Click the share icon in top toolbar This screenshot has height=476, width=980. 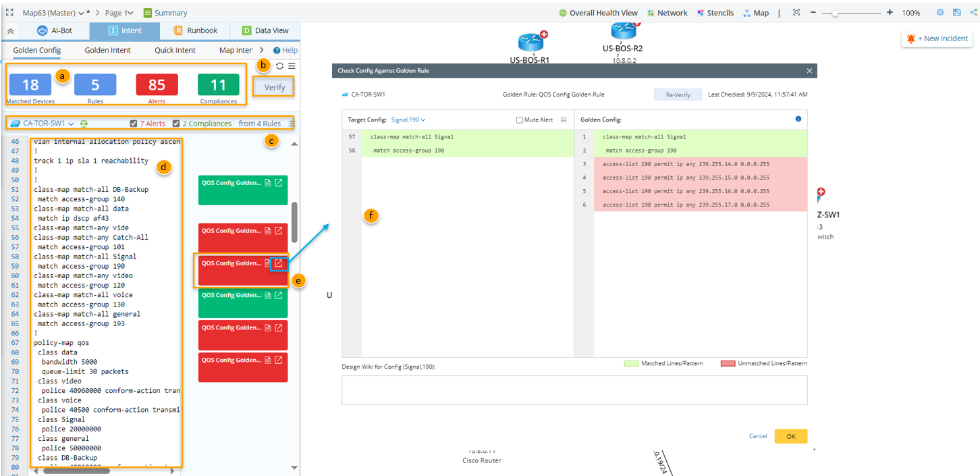972,12
